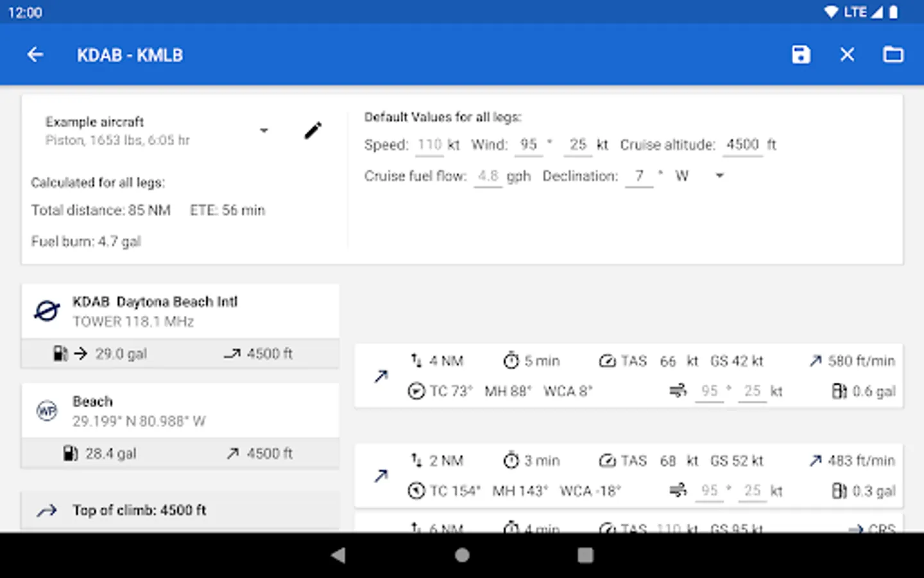Tap the 483 ft/min climb rate arrow

click(816, 460)
